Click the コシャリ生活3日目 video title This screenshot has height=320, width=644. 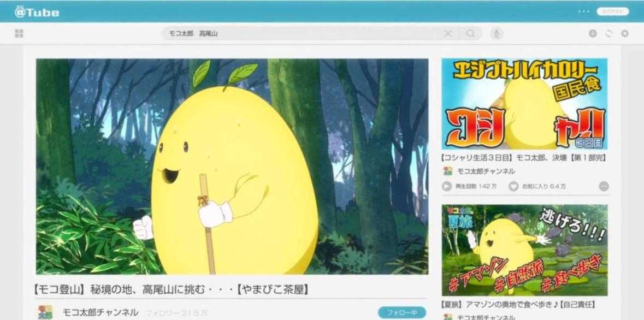coord(524,158)
